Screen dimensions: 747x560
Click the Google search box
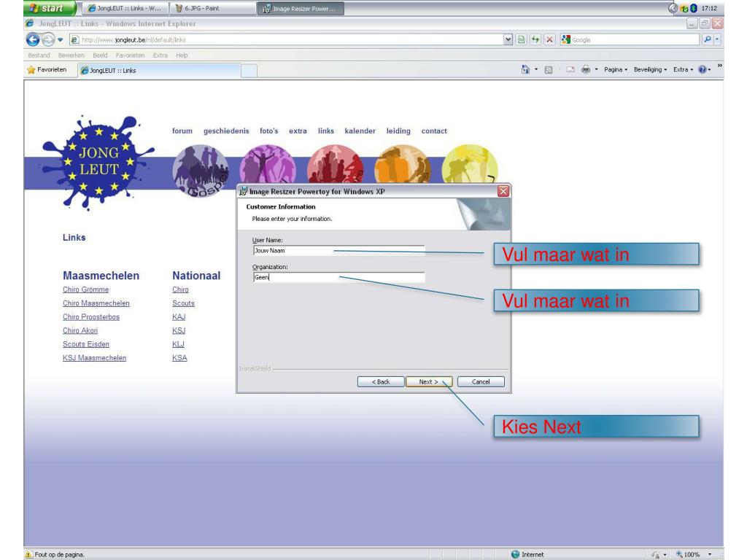point(629,39)
